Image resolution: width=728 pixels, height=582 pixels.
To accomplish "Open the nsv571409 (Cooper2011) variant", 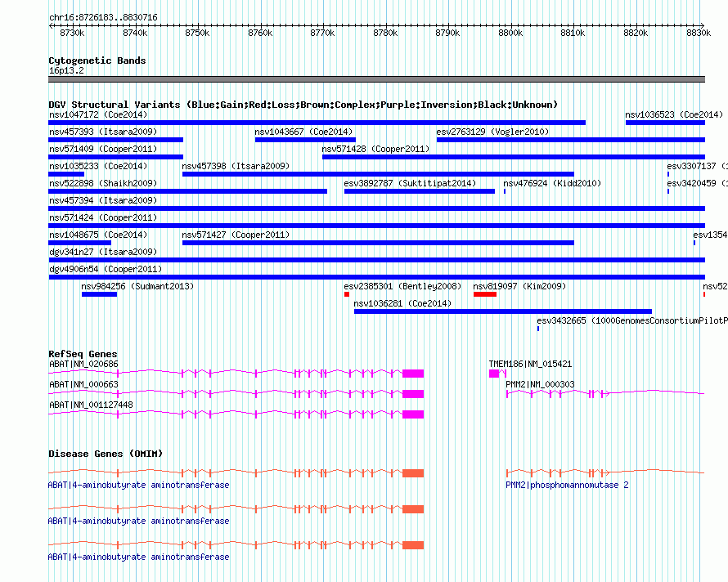I will pyautogui.click(x=115, y=157).
